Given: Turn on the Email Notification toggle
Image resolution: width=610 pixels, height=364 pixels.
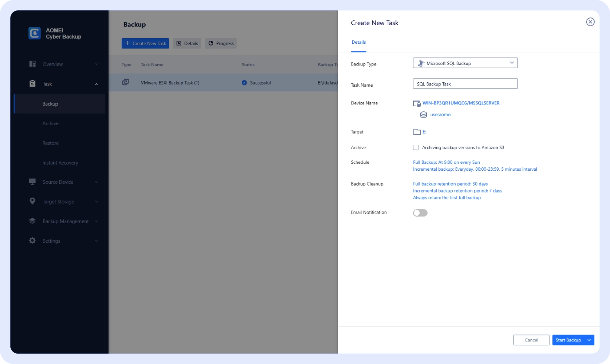Looking at the screenshot, I should 420,213.
